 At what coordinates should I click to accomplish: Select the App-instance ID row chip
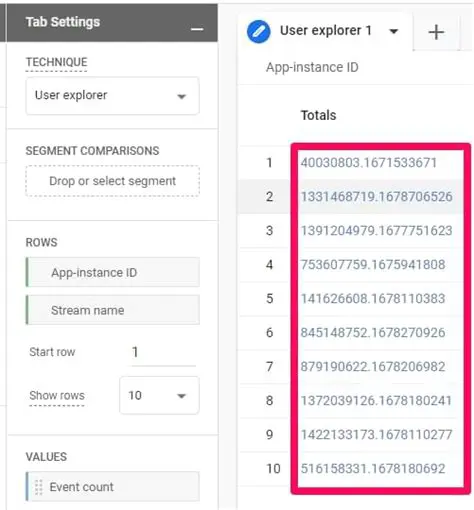tap(113, 272)
